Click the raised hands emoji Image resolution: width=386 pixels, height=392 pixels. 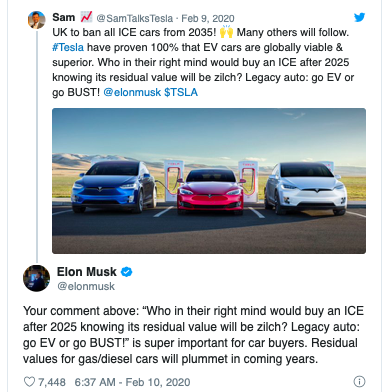tap(227, 32)
